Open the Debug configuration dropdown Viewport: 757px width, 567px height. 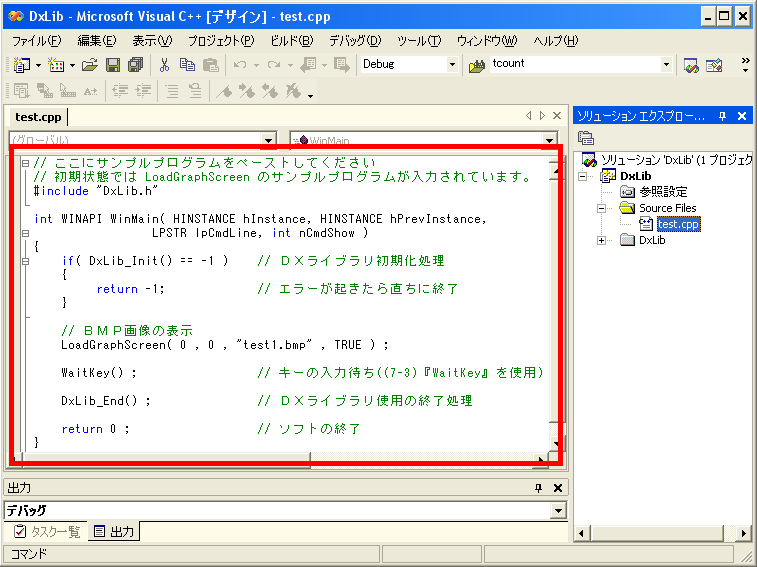tap(452, 64)
